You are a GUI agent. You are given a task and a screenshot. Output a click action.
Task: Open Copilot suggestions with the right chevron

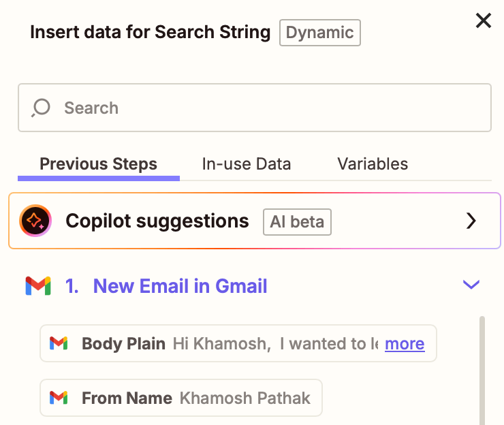point(471,221)
